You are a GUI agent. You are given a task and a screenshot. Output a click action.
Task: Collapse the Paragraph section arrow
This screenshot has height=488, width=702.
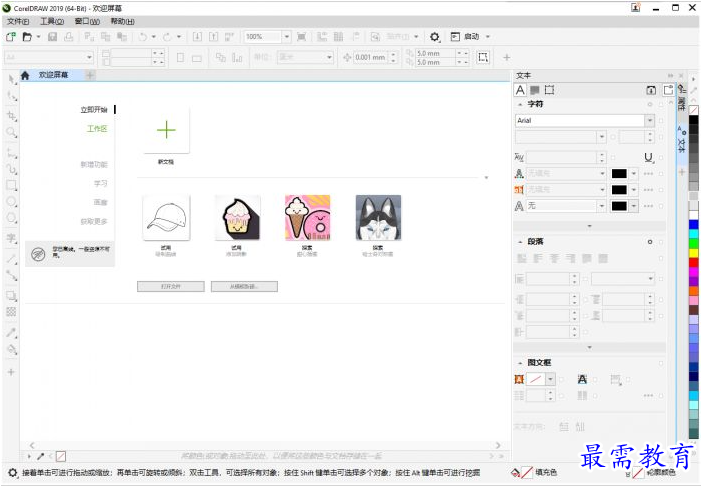pos(520,242)
